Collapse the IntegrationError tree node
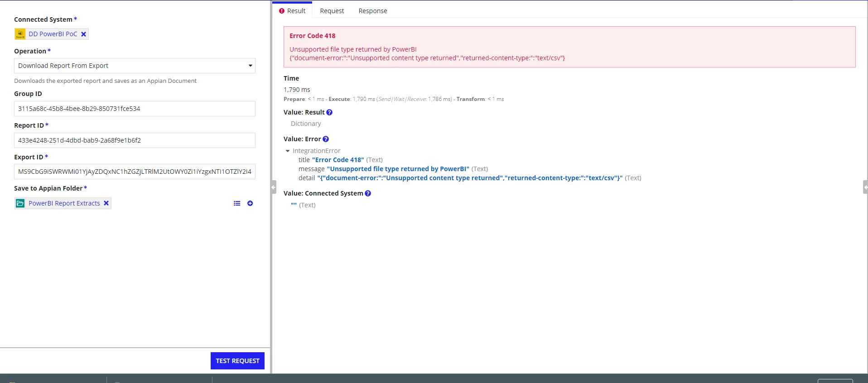 [288, 151]
